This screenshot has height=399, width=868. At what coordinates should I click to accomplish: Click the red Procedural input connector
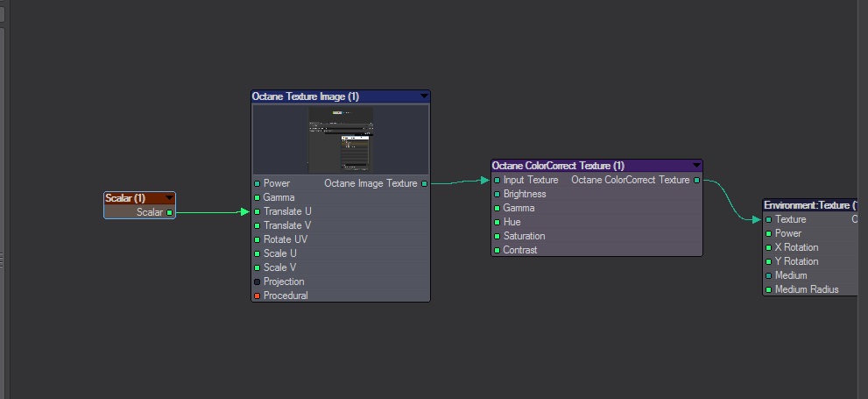click(x=257, y=296)
